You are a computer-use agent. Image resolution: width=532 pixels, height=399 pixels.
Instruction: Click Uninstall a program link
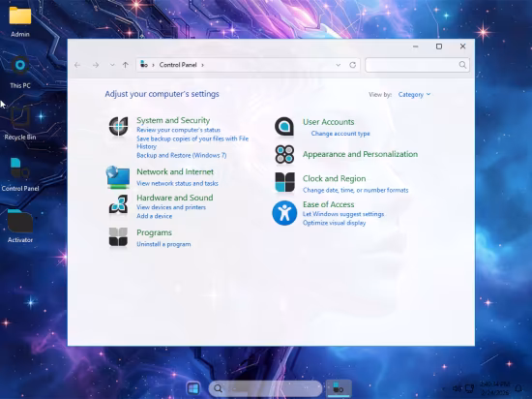(163, 244)
